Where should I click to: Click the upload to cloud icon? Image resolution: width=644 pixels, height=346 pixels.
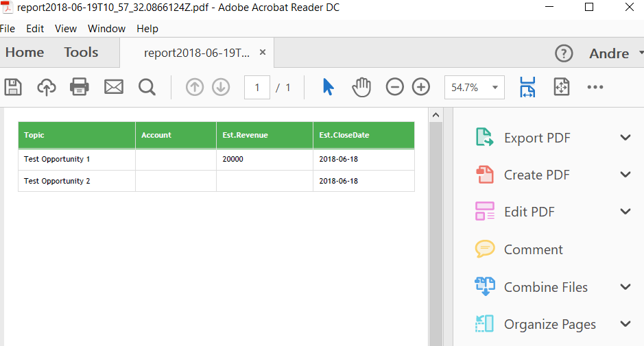[46, 87]
